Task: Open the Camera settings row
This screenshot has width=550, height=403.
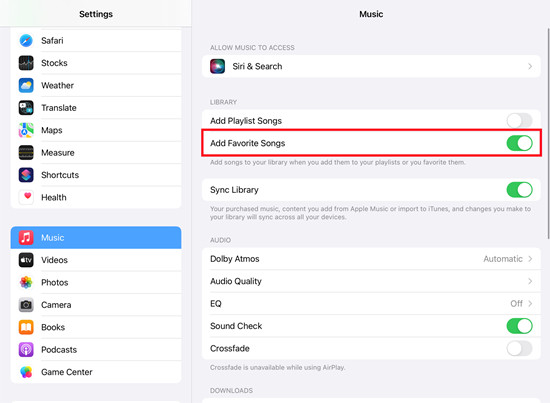Action: (96, 305)
